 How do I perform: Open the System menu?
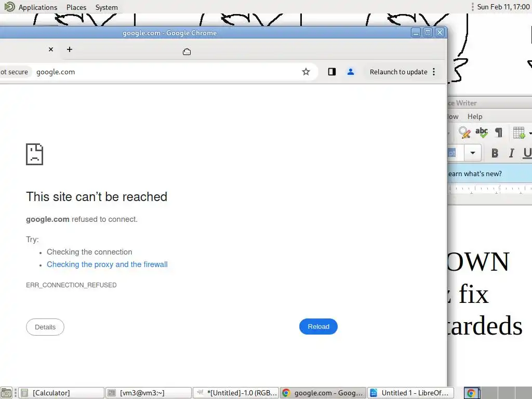107,7
